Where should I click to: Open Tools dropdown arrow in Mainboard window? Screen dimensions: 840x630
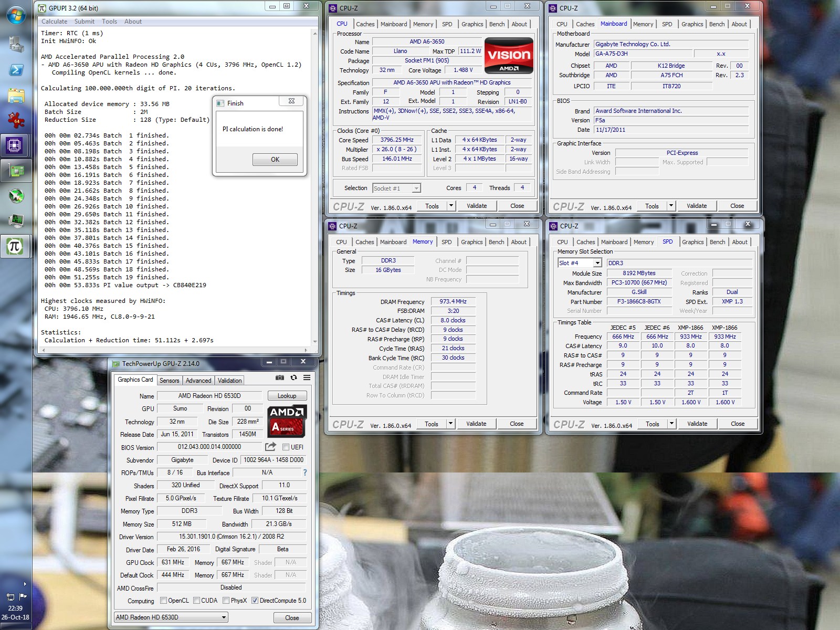[x=671, y=206]
